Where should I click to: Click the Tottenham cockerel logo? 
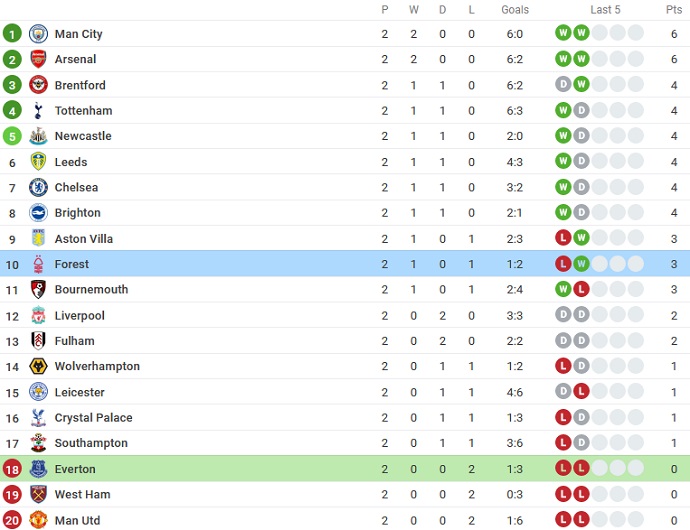coord(38,110)
